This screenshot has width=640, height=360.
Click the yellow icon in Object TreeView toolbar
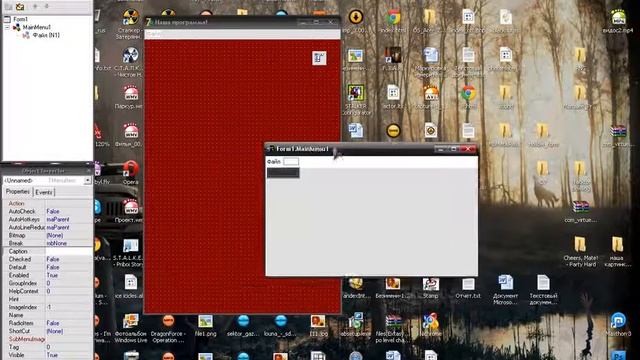coord(20,7)
